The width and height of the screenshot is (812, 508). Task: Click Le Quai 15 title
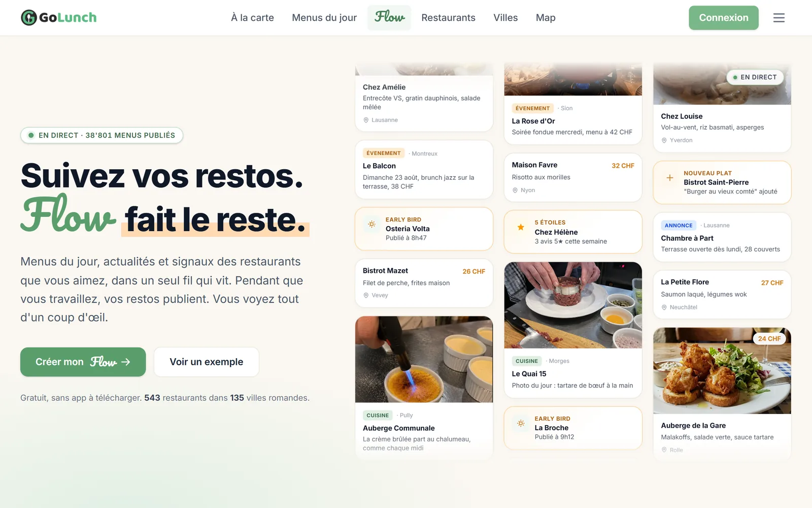pyautogui.click(x=529, y=374)
